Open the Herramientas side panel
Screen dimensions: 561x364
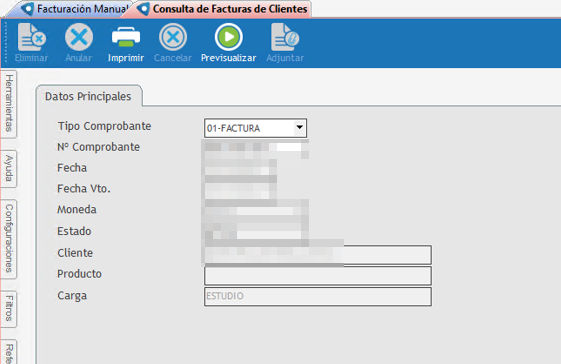[x=9, y=104]
